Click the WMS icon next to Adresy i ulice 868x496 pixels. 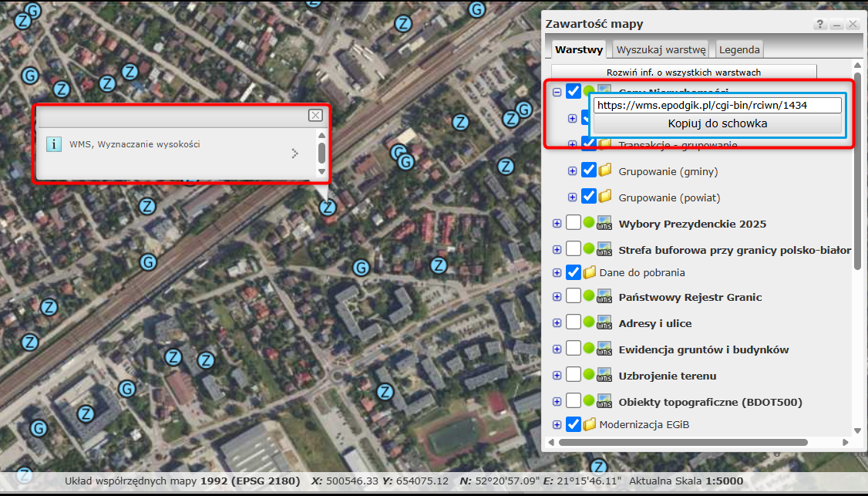[x=604, y=324]
